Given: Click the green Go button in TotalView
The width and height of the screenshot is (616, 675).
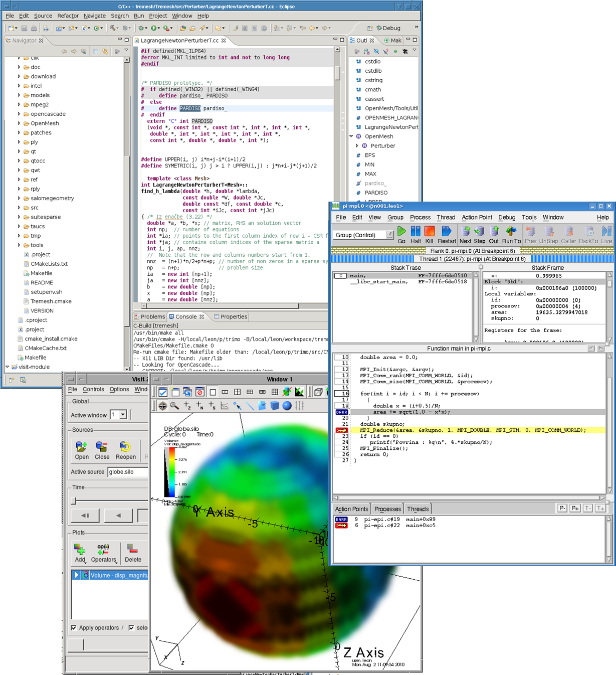Looking at the screenshot, I should point(401,232).
